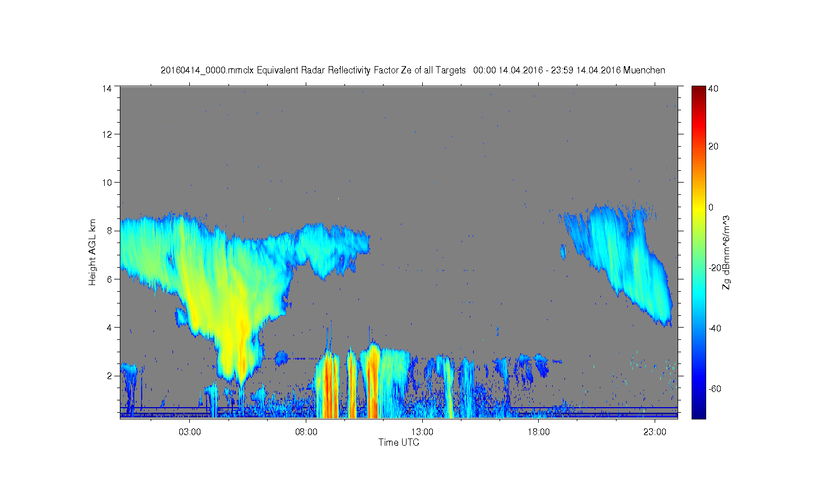Click the colorbar label '-40'
This screenshot has width=840, height=504.
click(715, 328)
